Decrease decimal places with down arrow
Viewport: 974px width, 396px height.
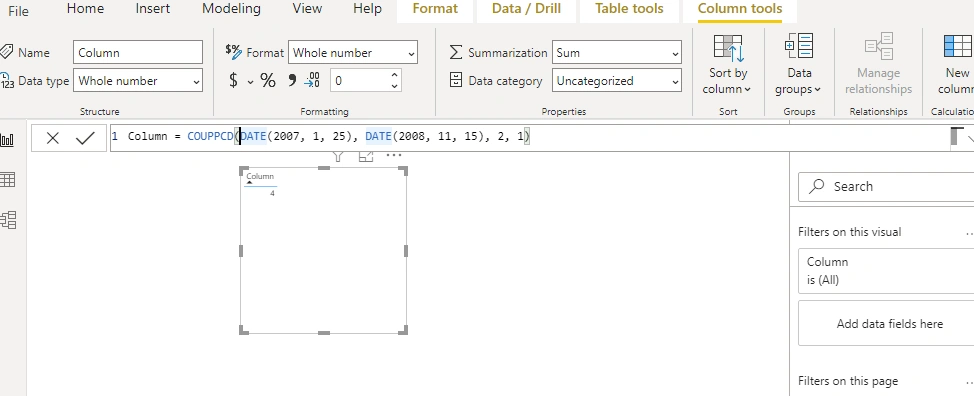[x=394, y=86]
